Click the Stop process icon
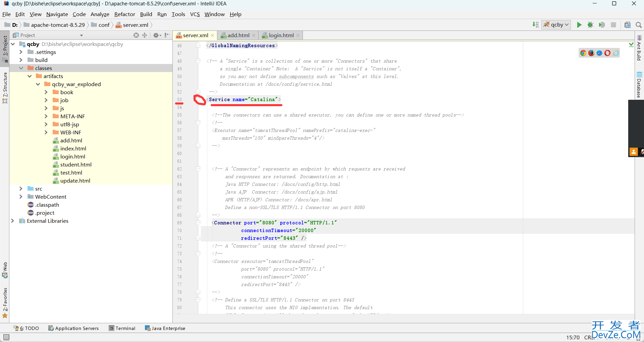This screenshot has height=342, width=644. click(613, 25)
